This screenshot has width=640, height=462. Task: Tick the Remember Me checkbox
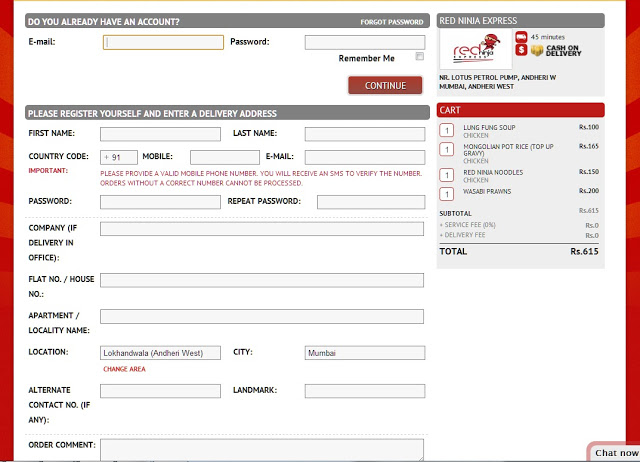pyautogui.click(x=420, y=56)
